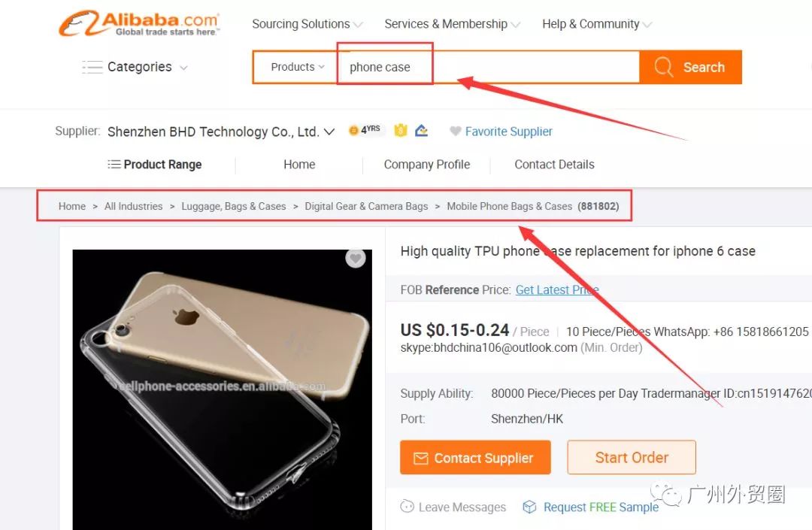Toggle heart favorite on product image

tap(355, 259)
